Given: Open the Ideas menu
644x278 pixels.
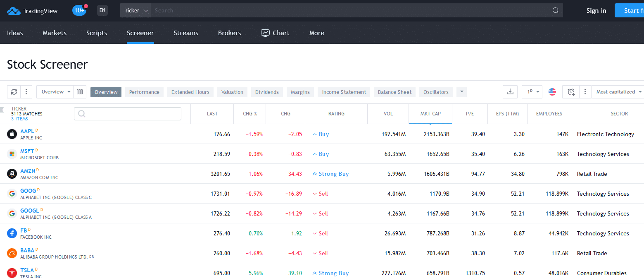Looking at the screenshot, I should coord(15,33).
